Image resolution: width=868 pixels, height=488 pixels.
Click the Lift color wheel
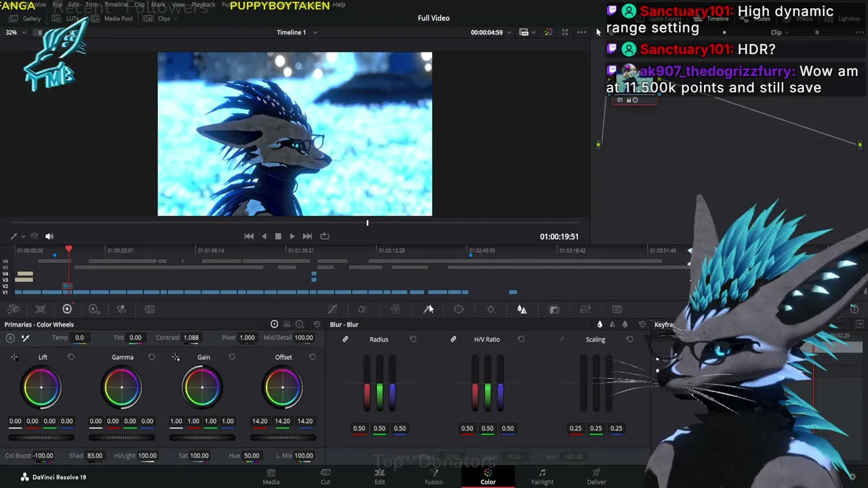pyautogui.click(x=41, y=388)
